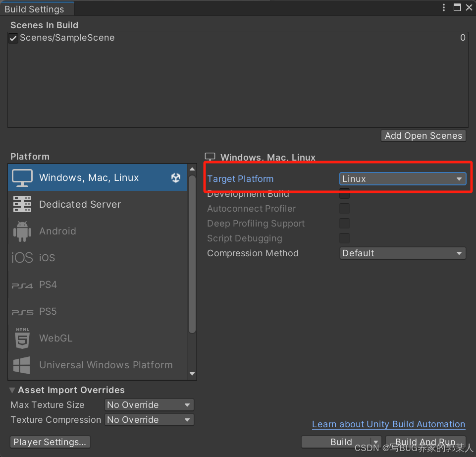This screenshot has width=476, height=457.
Task: Uncheck the Scenes/SampleScene checkbox
Action: [13, 38]
